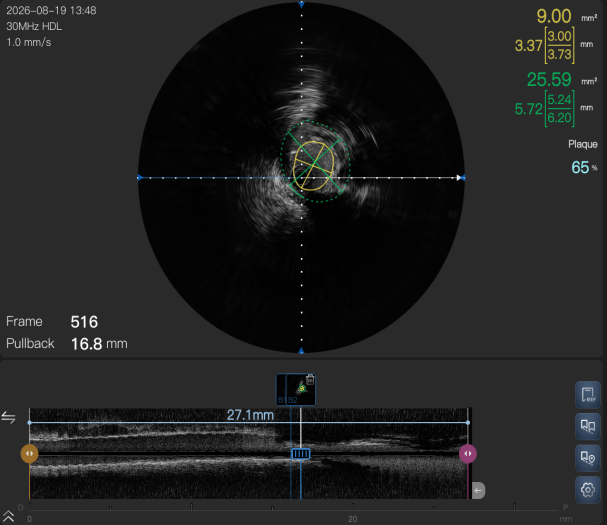Click the flip orientation arrows icon

tap(9, 417)
